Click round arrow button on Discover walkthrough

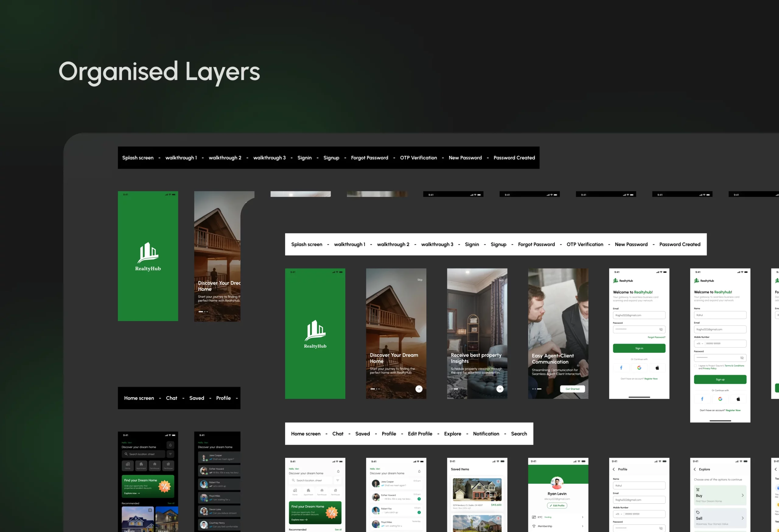coord(419,389)
